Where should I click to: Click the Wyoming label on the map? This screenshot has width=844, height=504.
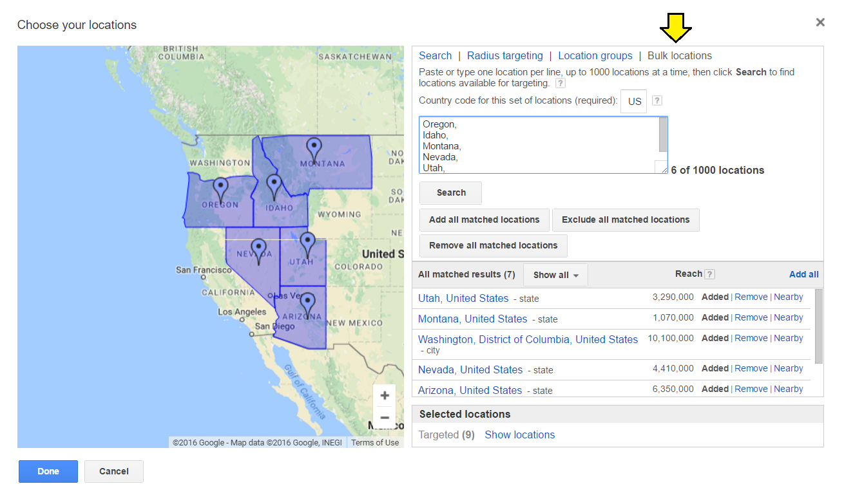coord(340,214)
